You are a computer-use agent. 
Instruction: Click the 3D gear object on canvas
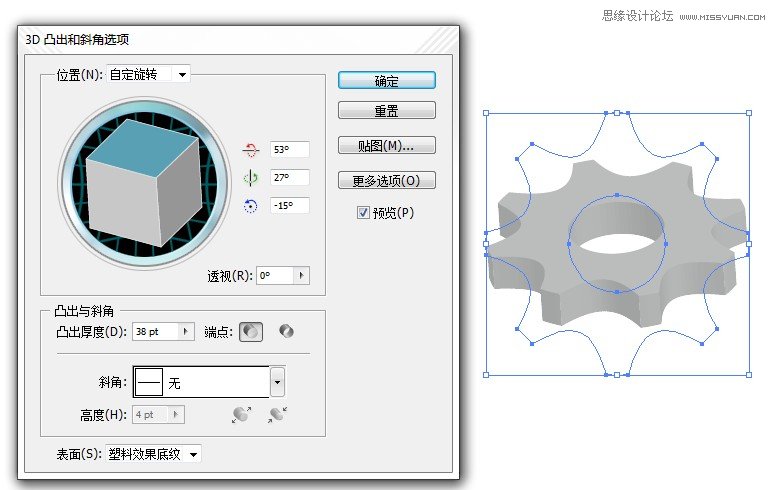click(x=616, y=245)
